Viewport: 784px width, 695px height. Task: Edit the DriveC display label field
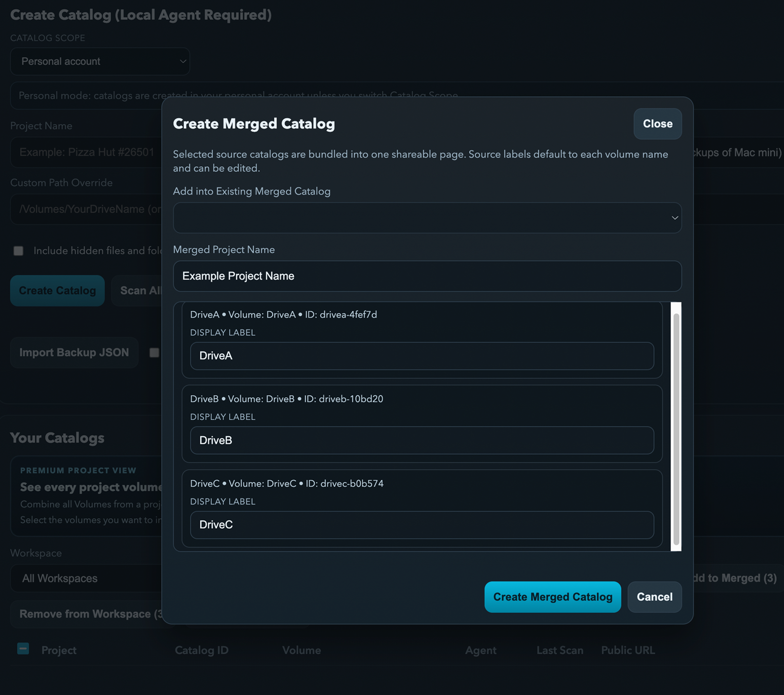pyautogui.click(x=421, y=524)
